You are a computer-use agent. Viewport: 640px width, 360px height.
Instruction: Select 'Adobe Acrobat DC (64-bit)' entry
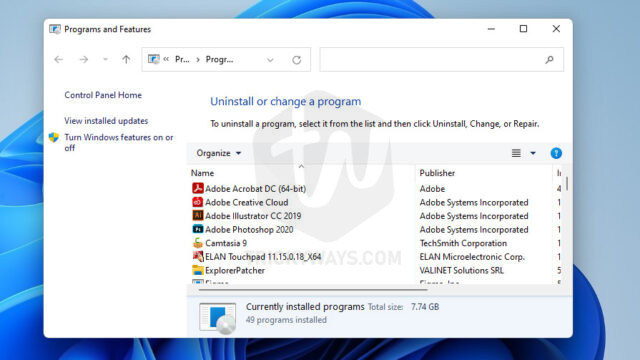(256, 189)
